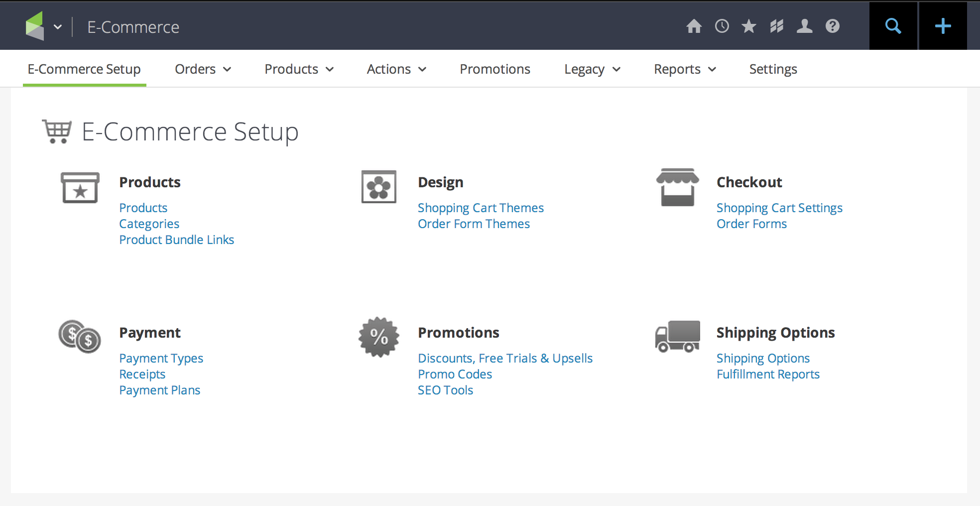Screen dimensions: 980x506
Task: Click the blue plus add icon
Action: coord(943,26)
